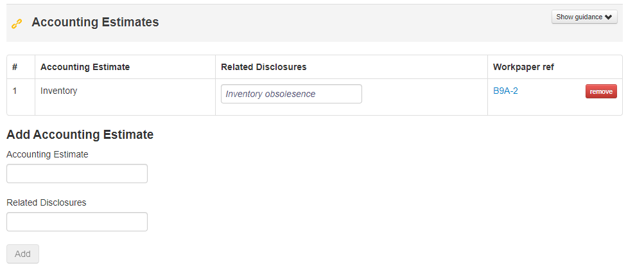Click the gray Accounting Estimates header bar

(x=314, y=23)
